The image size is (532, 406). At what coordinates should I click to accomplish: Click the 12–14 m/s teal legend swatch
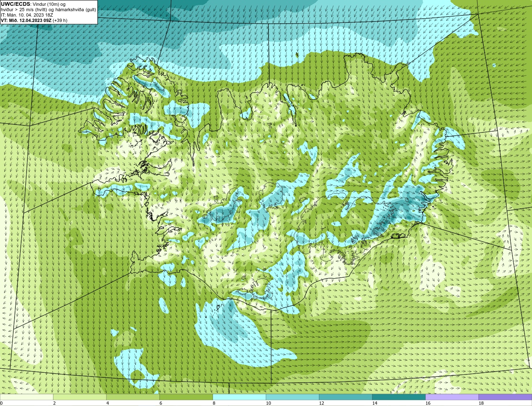click(x=346, y=397)
